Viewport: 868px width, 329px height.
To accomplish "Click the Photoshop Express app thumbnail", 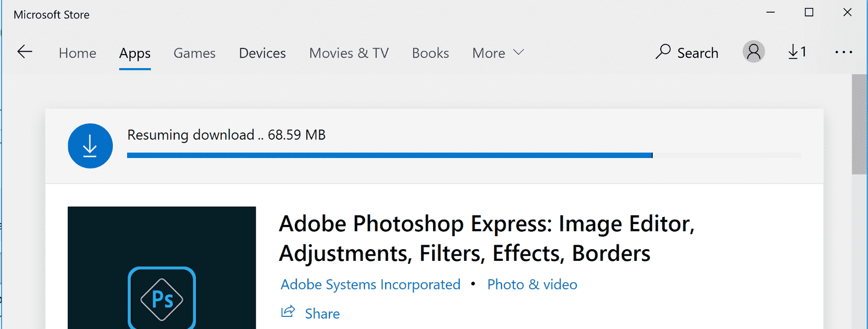I will [x=162, y=268].
